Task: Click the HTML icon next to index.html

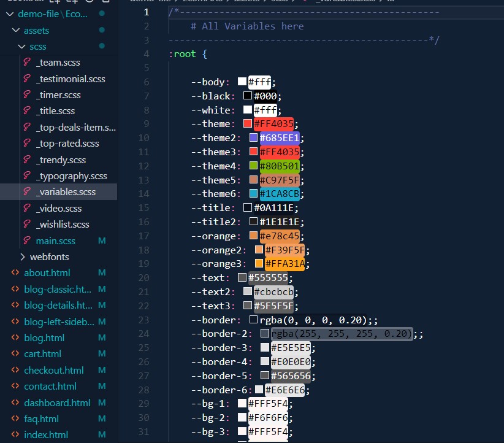Action: point(15,435)
